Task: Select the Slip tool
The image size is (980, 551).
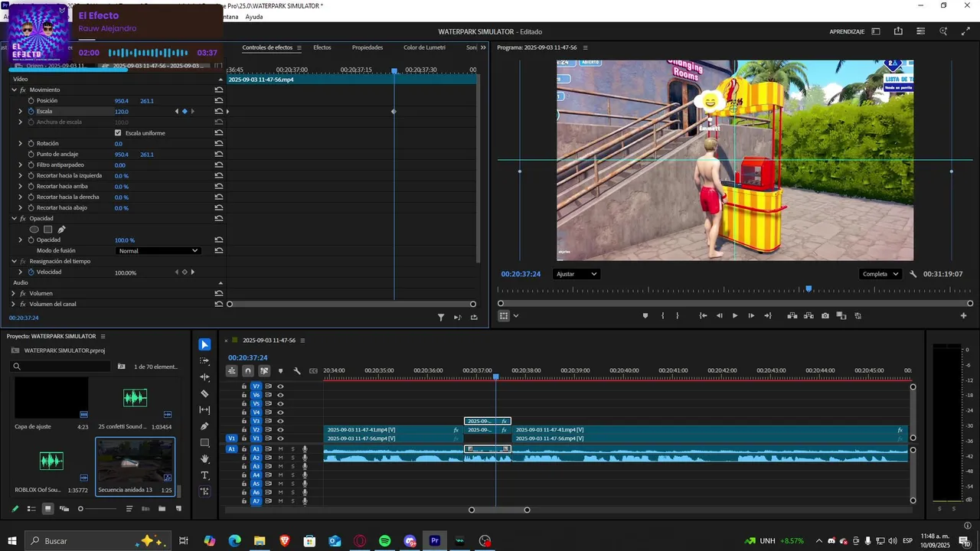Action: click(x=204, y=410)
